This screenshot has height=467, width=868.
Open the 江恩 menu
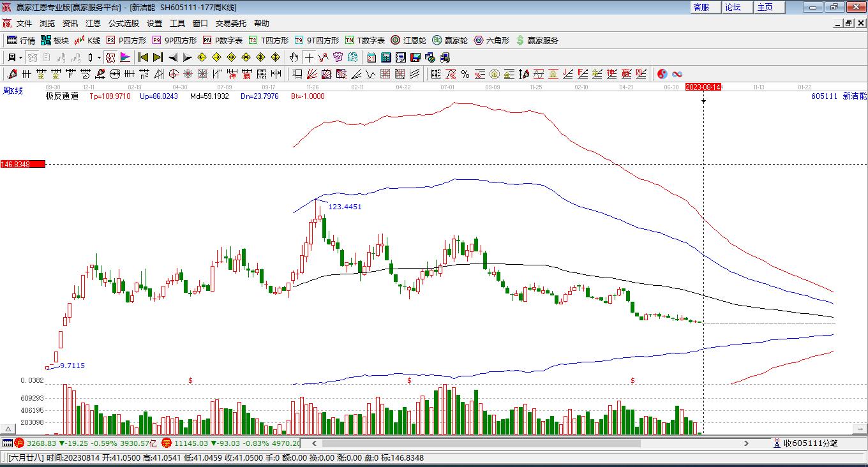pyautogui.click(x=93, y=24)
